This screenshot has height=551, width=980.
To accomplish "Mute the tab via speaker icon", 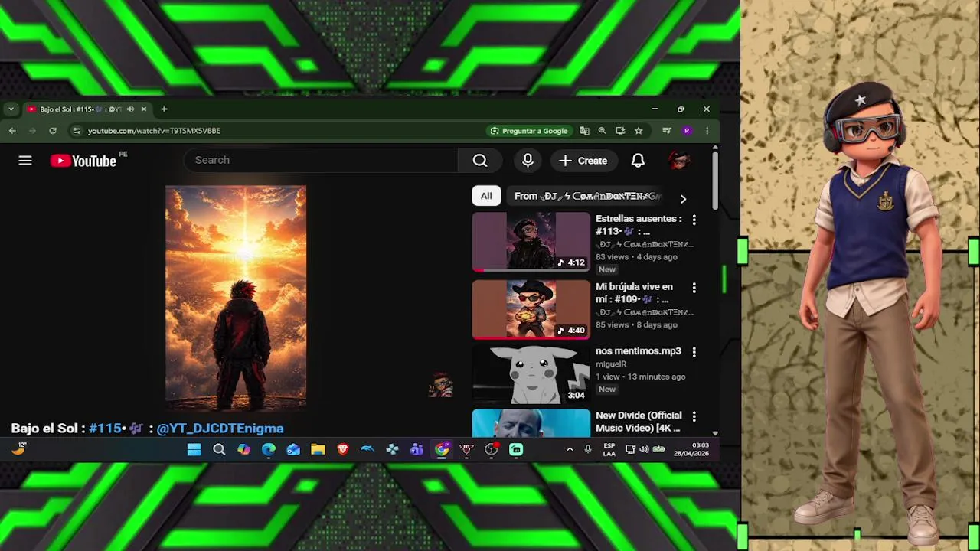I will click(x=130, y=109).
